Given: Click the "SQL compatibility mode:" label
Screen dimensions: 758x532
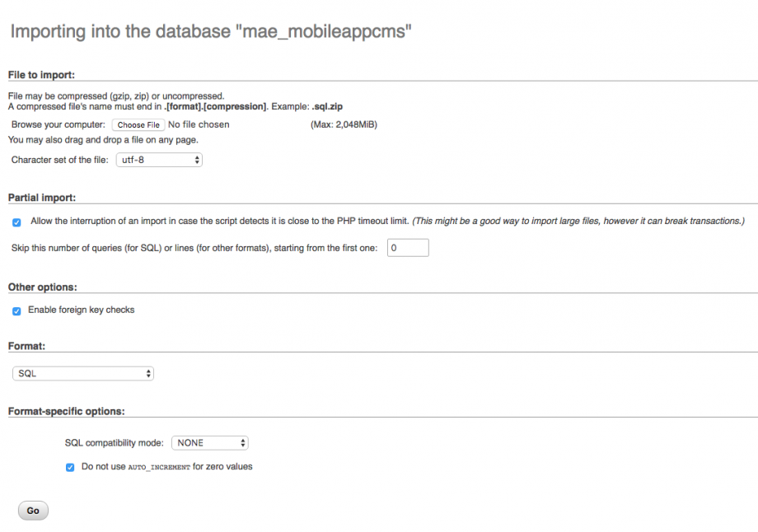Looking at the screenshot, I should click(114, 443).
